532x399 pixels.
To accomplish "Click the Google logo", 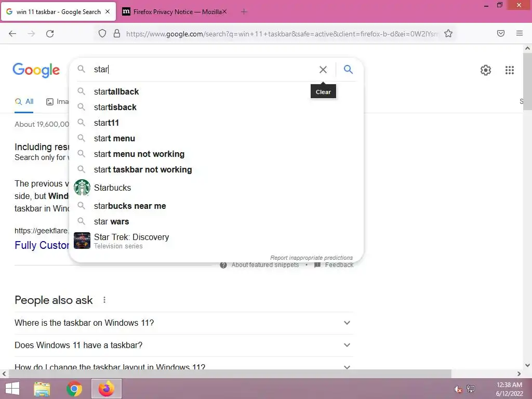I will [x=36, y=70].
